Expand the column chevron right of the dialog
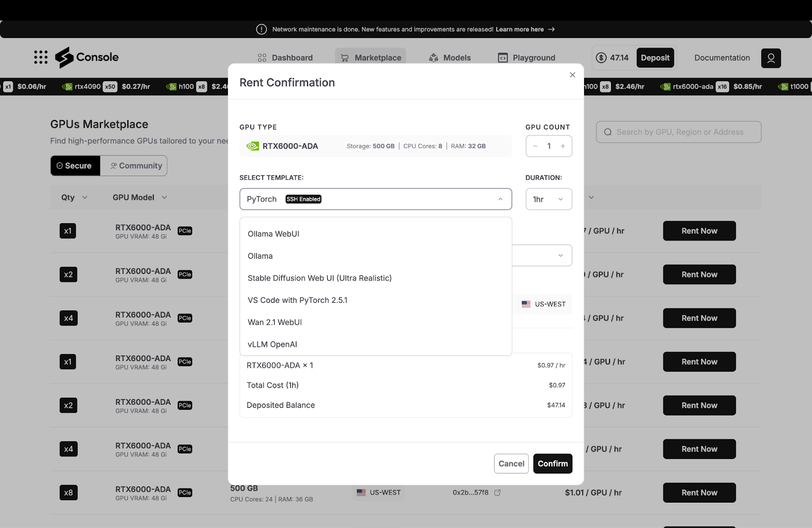Image resolution: width=812 pixels, height=528 pixels. (591, 197)
